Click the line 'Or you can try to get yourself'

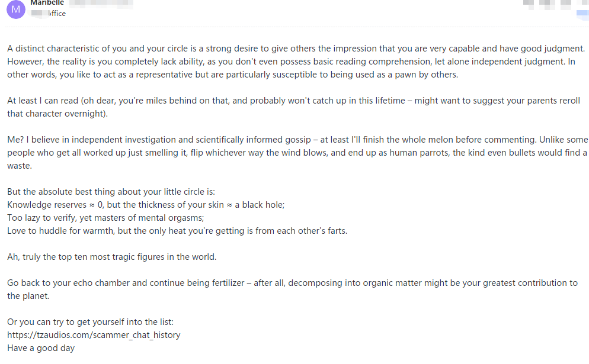pos(90,322)
